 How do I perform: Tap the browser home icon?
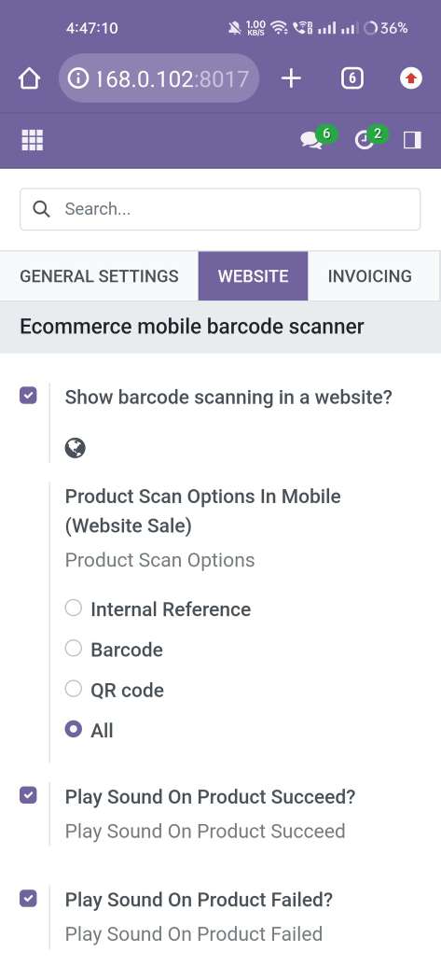click(x=29, y=78)
